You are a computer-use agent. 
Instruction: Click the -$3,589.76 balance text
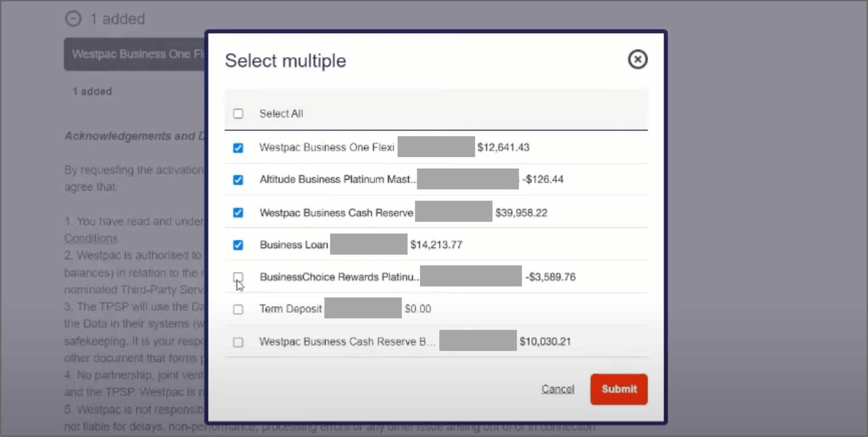click(550, 277)
